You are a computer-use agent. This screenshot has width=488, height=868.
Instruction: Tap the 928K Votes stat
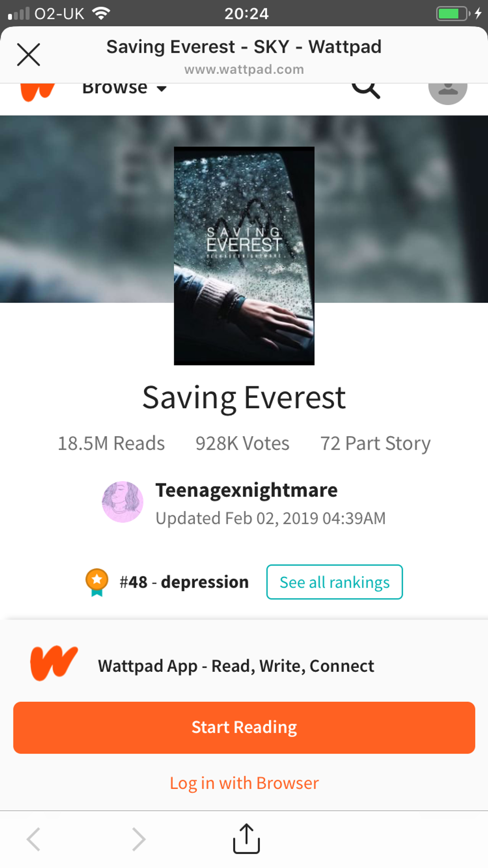pos(242,443)
